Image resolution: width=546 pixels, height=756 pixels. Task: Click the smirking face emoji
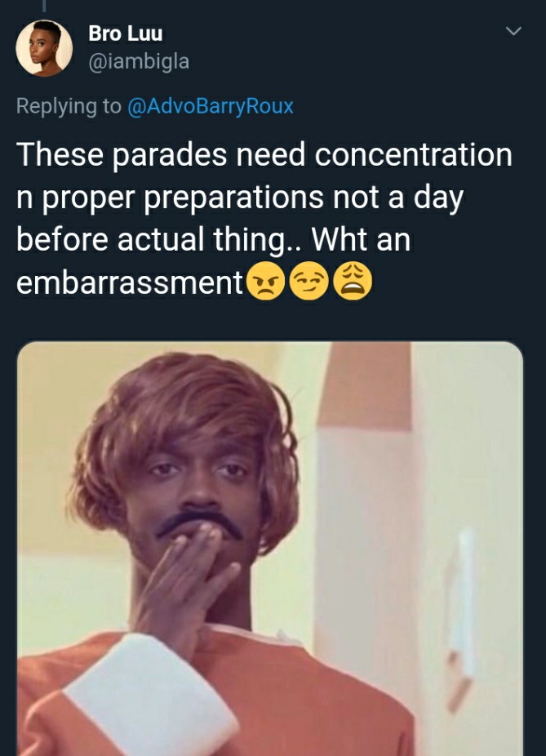click(x=309, y=282)
